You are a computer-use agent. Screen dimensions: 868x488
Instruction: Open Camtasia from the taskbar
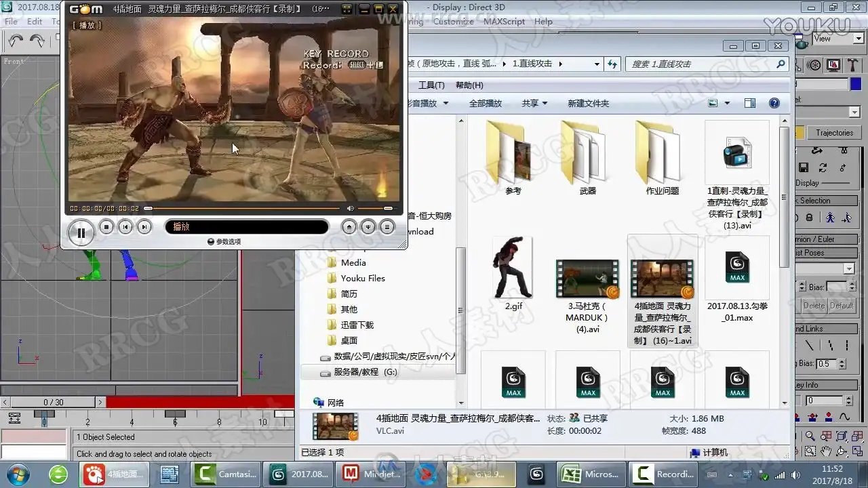pyautogui.click(x=226, y=474)
